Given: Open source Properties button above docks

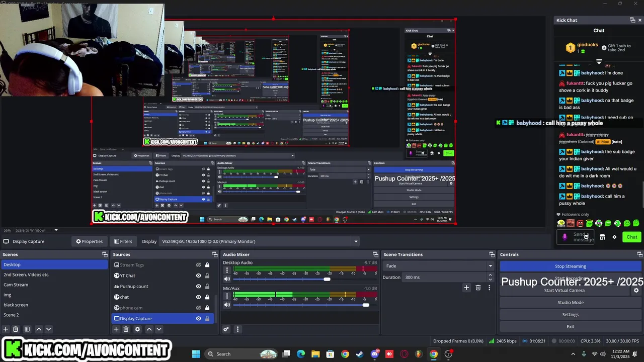Looking at the screenshot, I should tap(89, 241).
